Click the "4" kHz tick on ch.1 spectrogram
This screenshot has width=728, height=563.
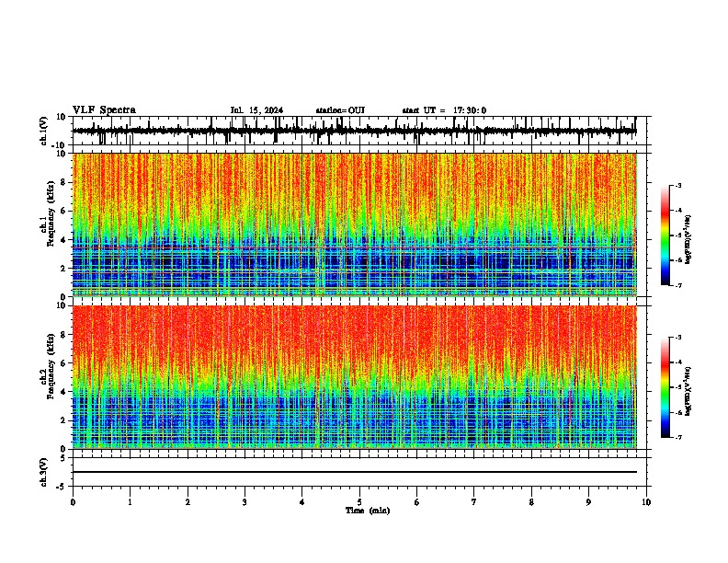[x=64, y=240]
